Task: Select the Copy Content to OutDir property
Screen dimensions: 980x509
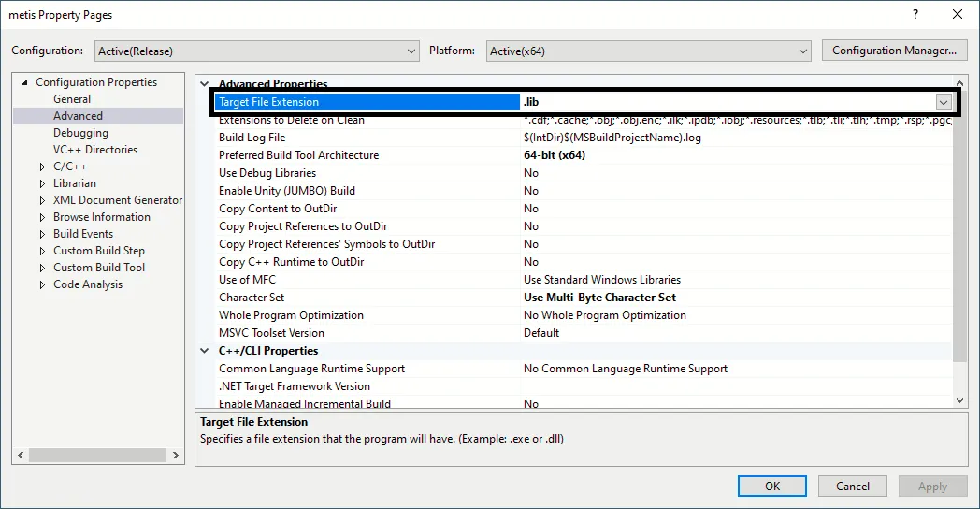Action: 278,209
